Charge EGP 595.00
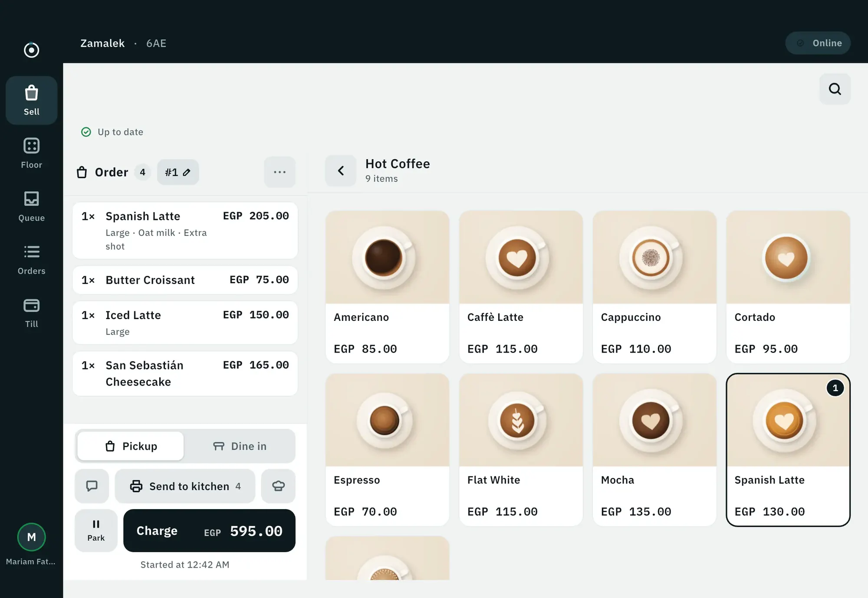This screenshot has width=868, height=598. click(209, 531)
